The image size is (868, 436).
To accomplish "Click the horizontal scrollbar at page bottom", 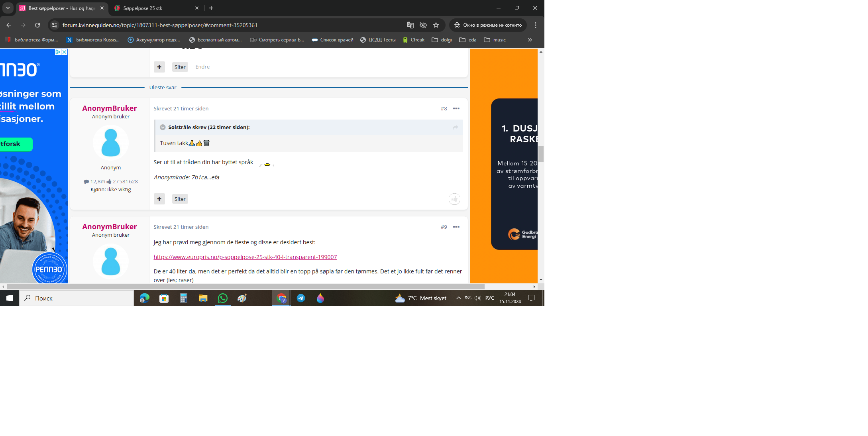I will (x=245, y=287).
